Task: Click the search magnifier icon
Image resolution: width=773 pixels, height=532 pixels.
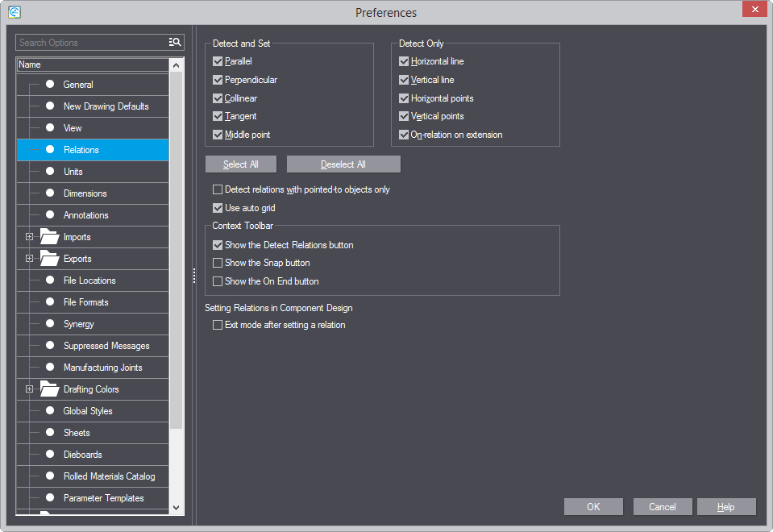Action: coord(175,43)
